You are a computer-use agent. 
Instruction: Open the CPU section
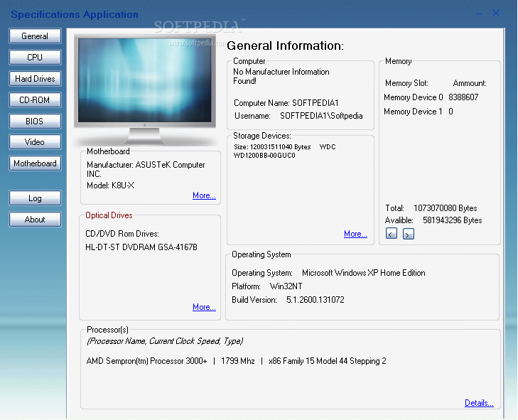click(35, 57)
